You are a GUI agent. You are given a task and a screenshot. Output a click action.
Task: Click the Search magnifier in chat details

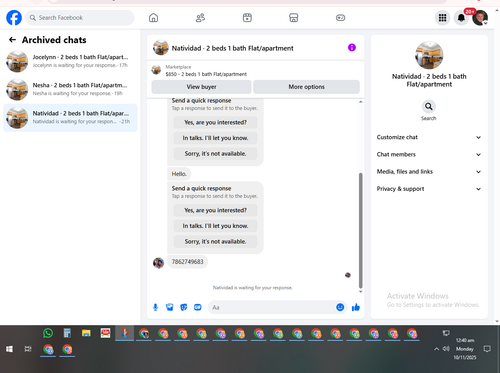coord(429,106)
